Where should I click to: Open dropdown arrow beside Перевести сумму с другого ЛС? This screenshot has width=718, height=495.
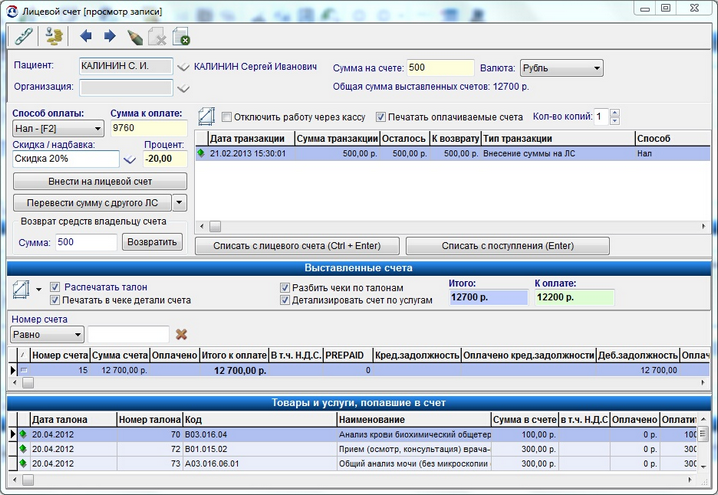pos(180,202)
